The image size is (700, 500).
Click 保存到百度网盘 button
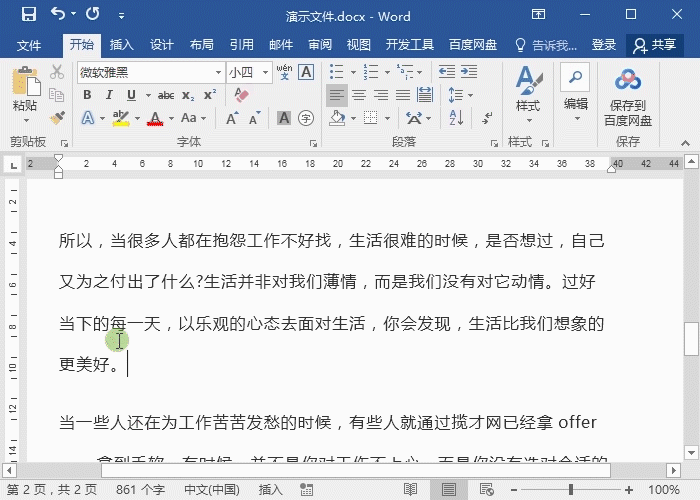coord(628,96)
